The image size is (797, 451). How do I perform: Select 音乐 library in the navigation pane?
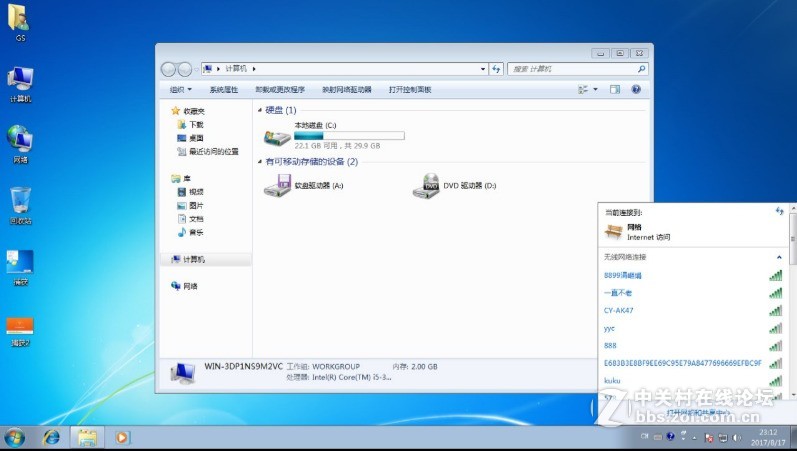click(190, 232)
